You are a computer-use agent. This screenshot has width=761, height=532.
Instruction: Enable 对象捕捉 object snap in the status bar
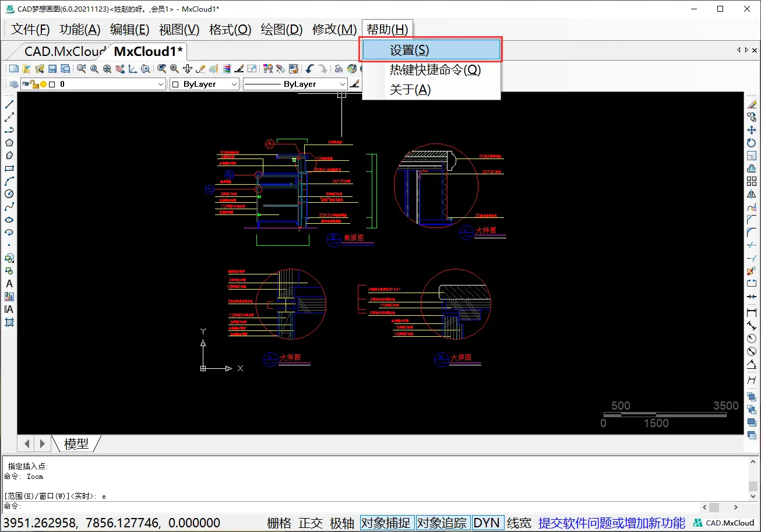click(387, 523)
